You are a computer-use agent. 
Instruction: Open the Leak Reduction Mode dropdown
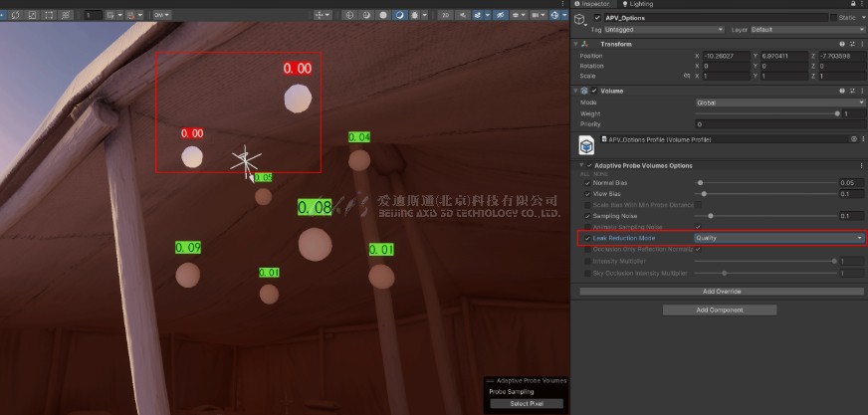tap(778, 238)
